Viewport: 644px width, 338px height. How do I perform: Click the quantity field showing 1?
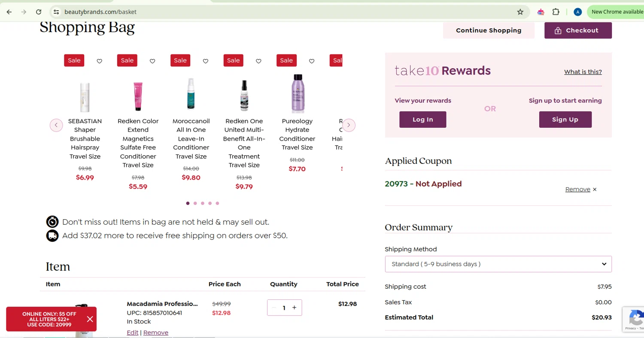(x=284, y=308)
